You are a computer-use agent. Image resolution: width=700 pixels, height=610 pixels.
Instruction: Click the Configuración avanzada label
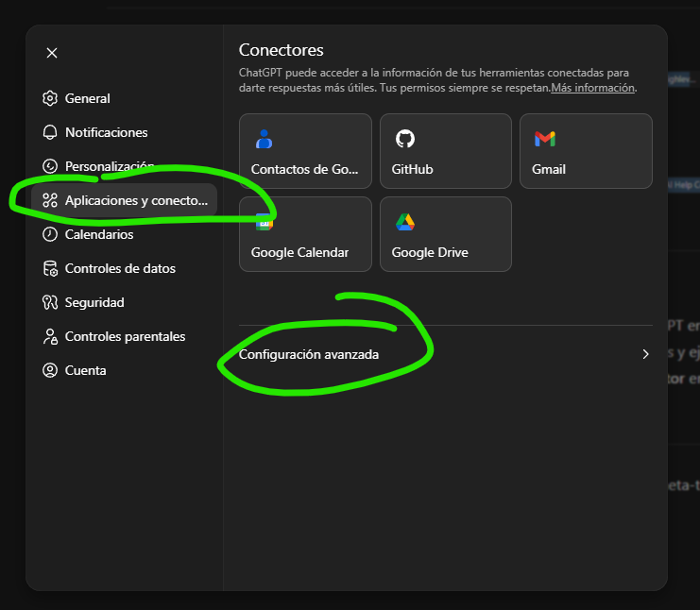[x=309, y=354]
